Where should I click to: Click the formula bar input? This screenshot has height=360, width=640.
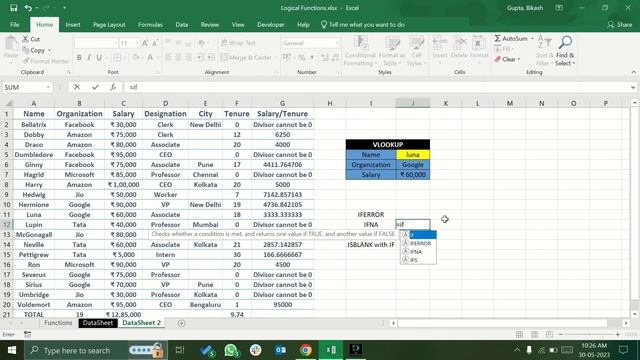[376, 87]
